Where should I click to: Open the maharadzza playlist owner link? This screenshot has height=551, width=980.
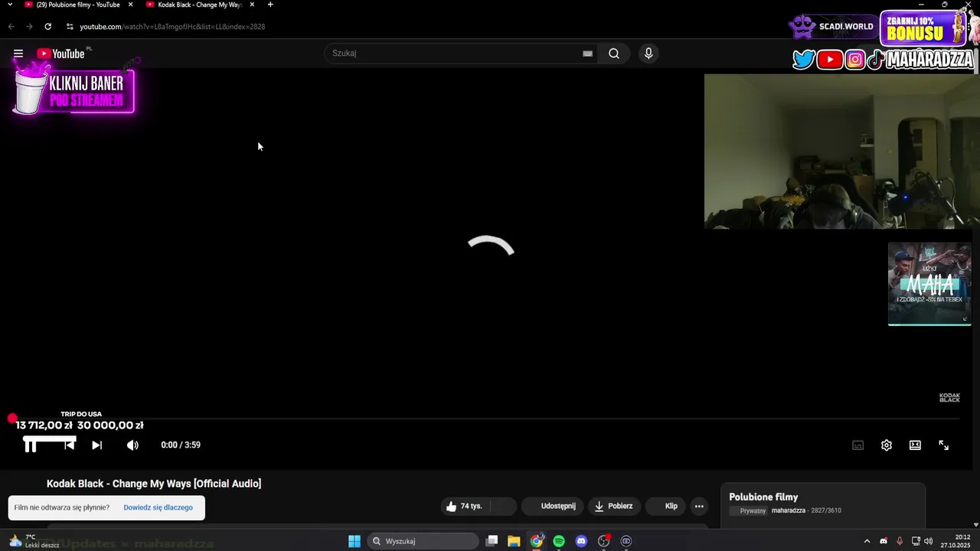coord(788,510)
